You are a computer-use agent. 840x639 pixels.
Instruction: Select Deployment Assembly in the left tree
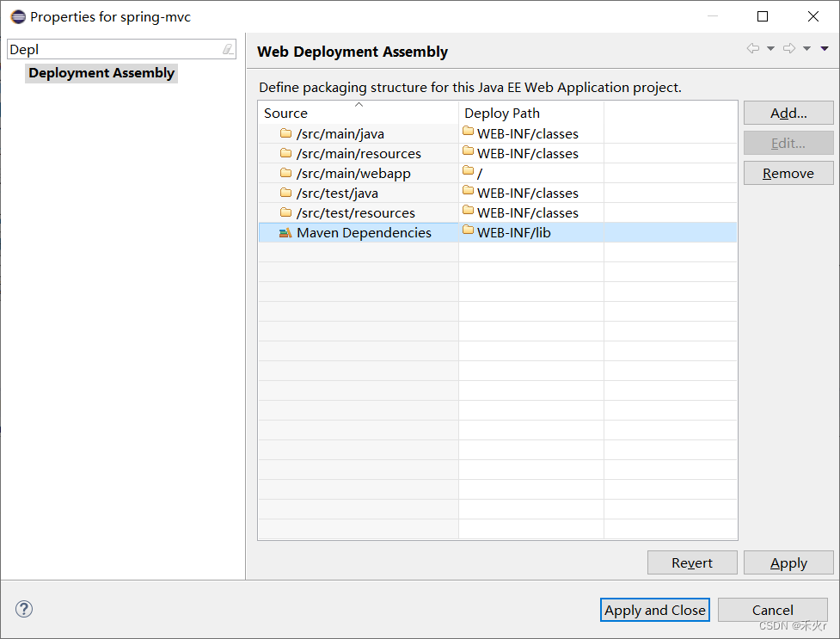(x=101, y=73)
